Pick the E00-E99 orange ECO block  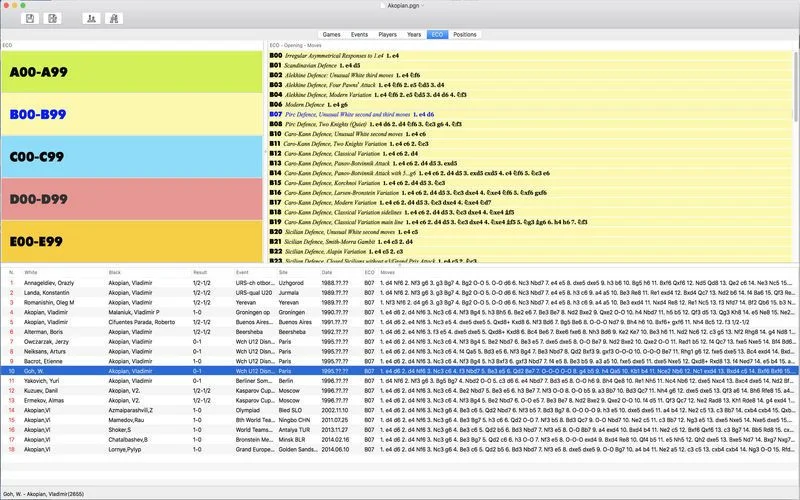point(132,241)
